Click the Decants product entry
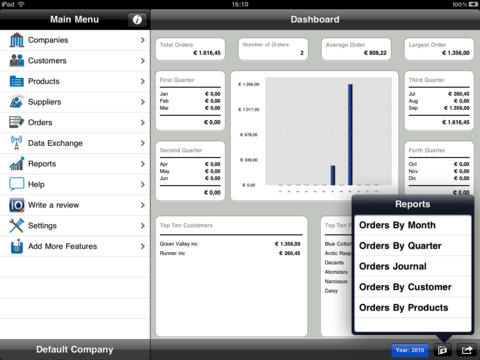Viewport: 480px width, 360px height. point(334,263)
